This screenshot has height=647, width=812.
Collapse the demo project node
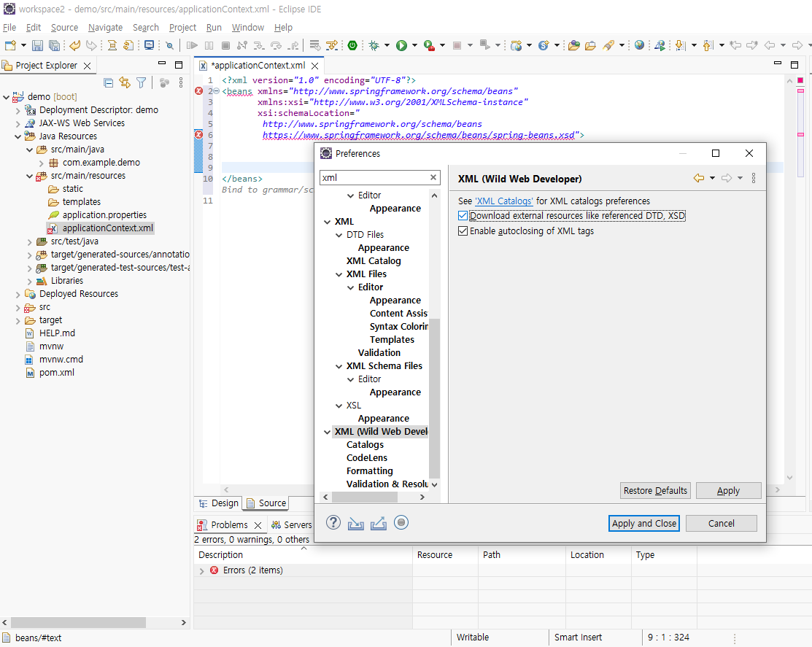point(7,97)
